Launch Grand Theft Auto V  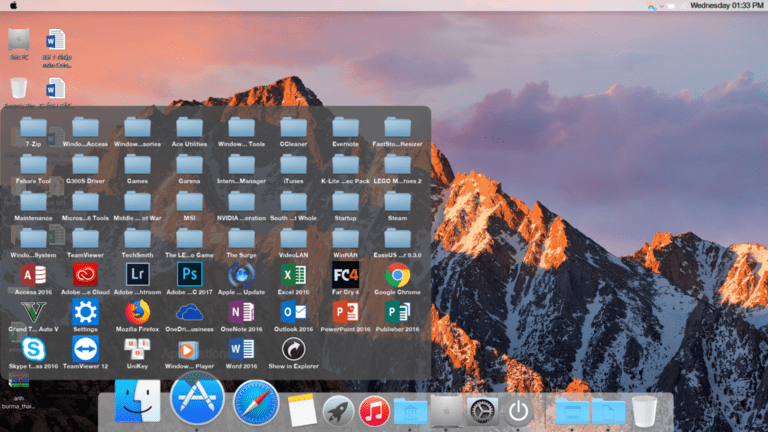[33, 312]
